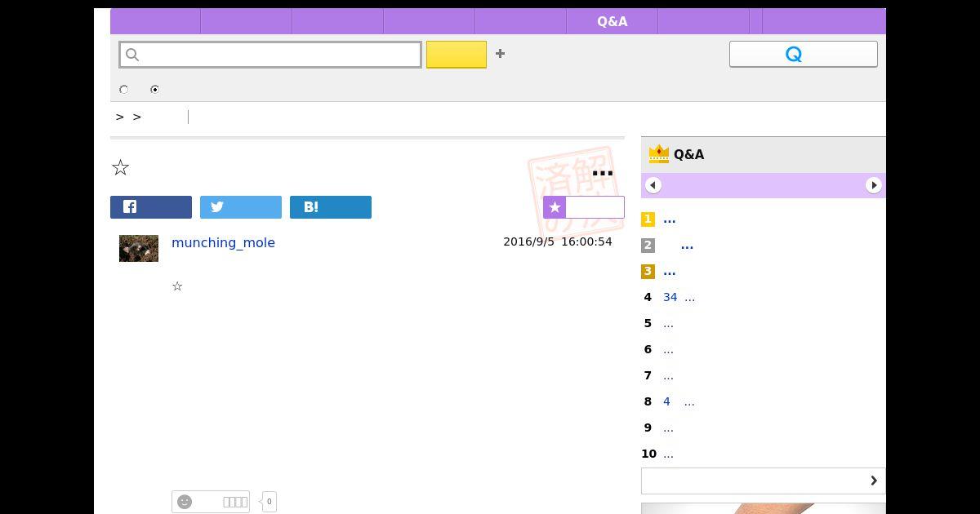The width and height of the screenshot is (980, 514).
Task: Click the yellow search button
Action: click(x=457, y=55)
